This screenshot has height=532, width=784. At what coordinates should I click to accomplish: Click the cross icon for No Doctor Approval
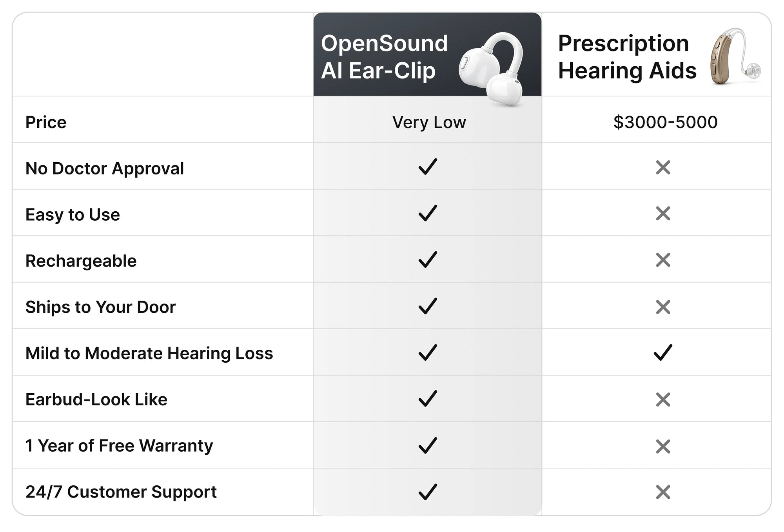point(663,167)
